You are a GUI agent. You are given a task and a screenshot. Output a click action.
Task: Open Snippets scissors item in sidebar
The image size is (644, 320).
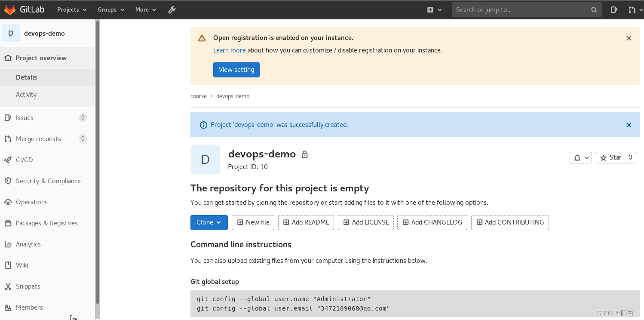tap(28, 286)
